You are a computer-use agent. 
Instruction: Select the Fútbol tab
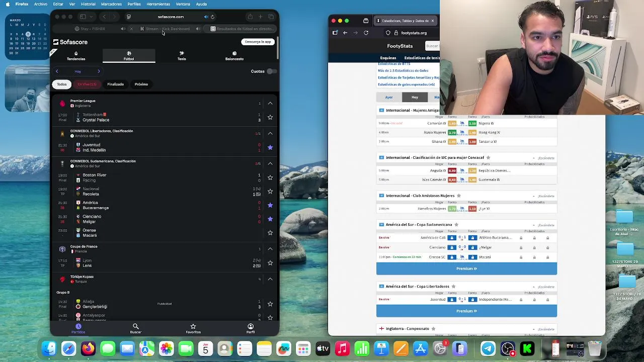point(129,56)
